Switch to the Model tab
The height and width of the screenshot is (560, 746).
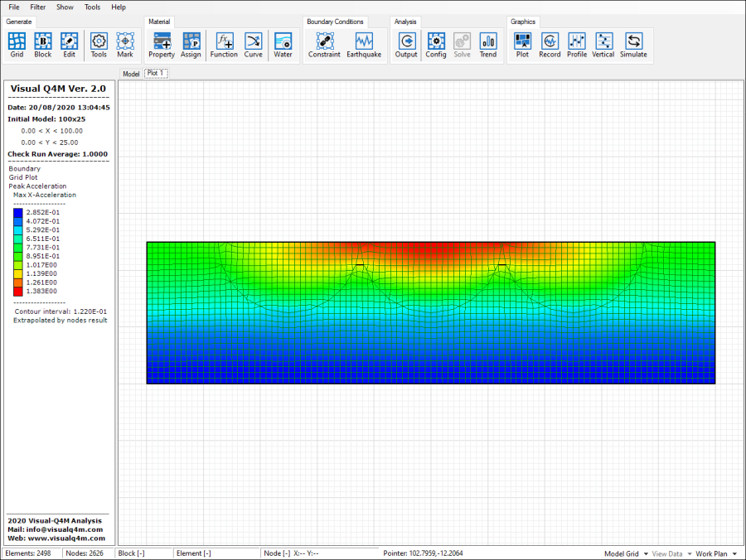click(x=131, y=74)
